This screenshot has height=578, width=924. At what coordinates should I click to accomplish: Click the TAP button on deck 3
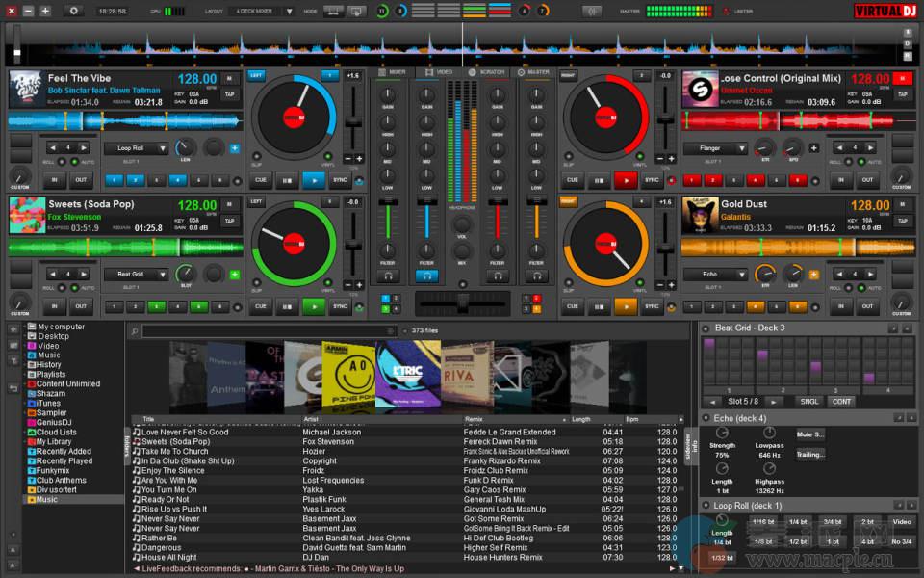point(229,221)
